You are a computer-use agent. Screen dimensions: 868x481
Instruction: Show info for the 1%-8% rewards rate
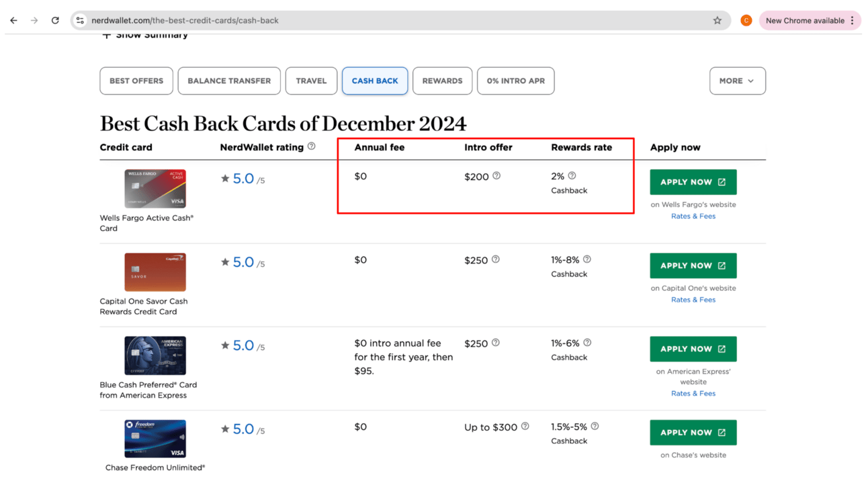587,259
